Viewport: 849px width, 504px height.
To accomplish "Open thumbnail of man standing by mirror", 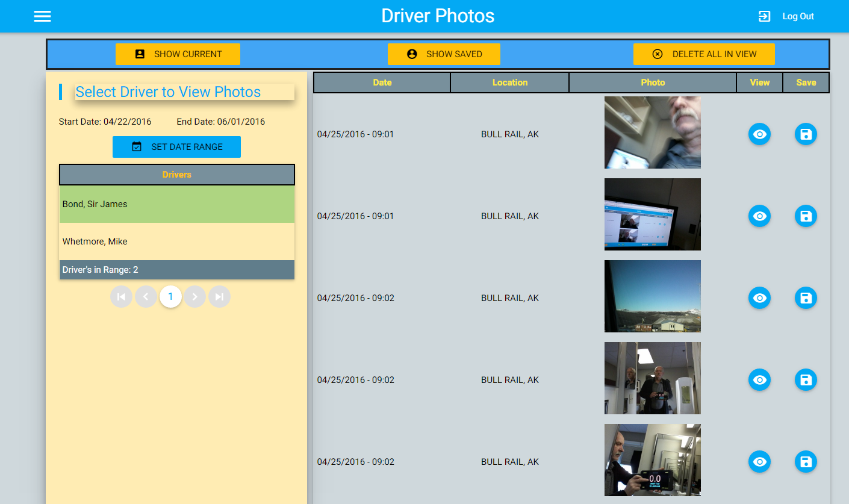I will coord(653,378).
